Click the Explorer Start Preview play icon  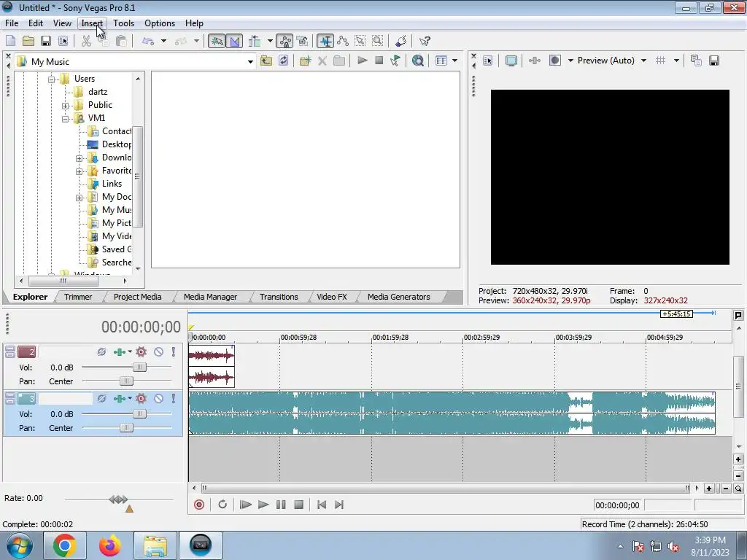pos(362,61)
